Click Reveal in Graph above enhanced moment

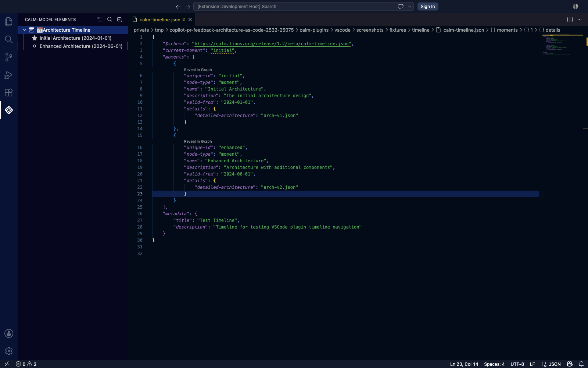[198, 141]
